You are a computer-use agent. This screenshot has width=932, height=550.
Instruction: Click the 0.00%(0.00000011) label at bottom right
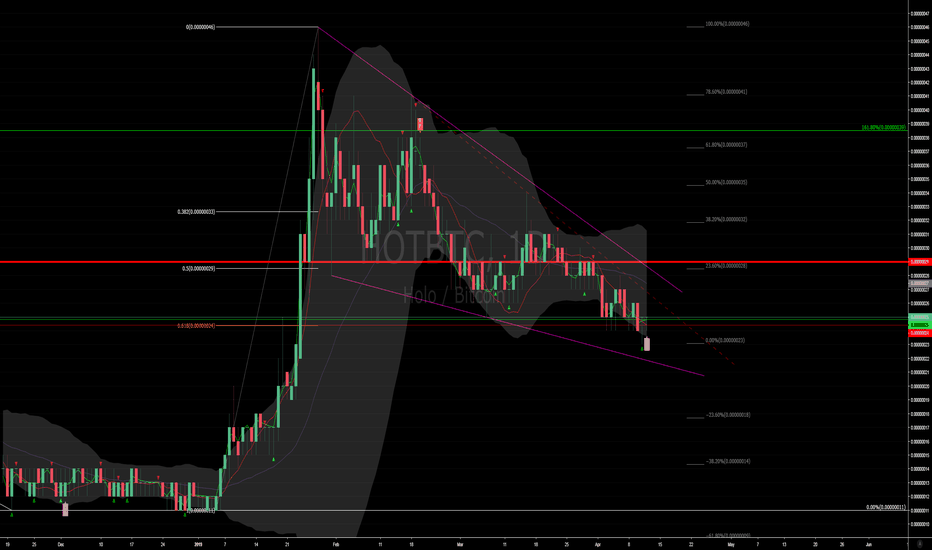coord(886,508)
